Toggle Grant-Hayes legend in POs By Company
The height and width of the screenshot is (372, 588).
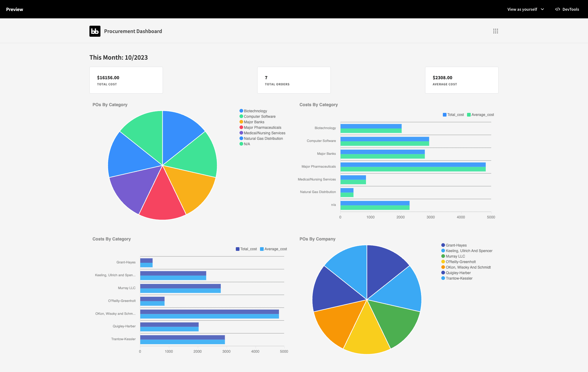[454, 245]
